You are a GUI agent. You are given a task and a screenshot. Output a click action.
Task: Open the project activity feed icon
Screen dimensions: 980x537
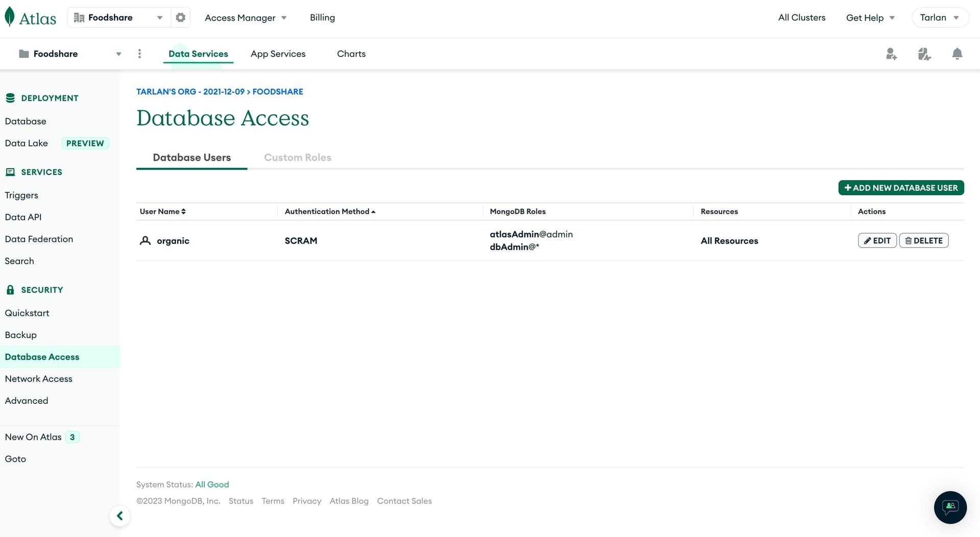pos(924,54)
